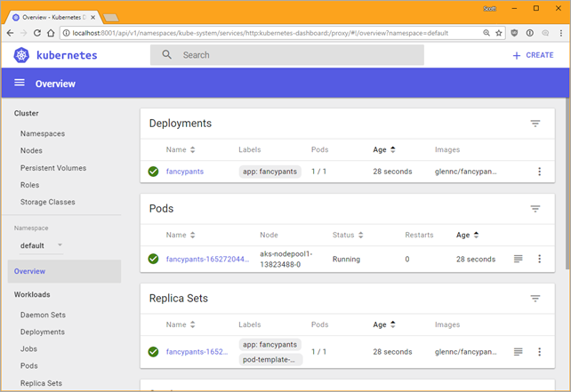Open Persistent Volumes in sidebar

point(53,168)
